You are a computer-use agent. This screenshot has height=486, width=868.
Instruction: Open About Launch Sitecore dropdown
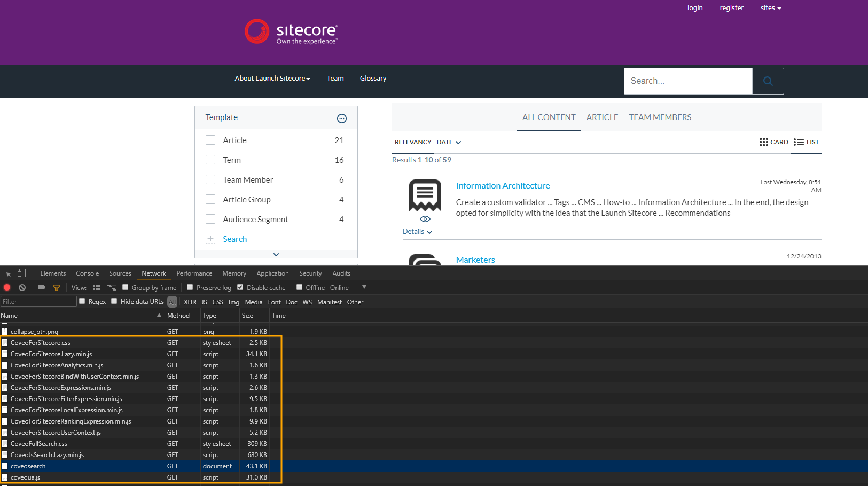coord(272,79)
